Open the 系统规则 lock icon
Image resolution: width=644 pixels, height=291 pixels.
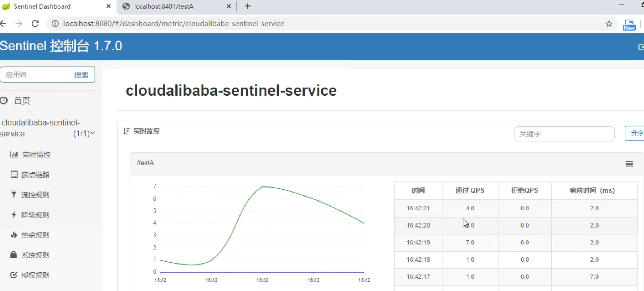coord(14,255)
